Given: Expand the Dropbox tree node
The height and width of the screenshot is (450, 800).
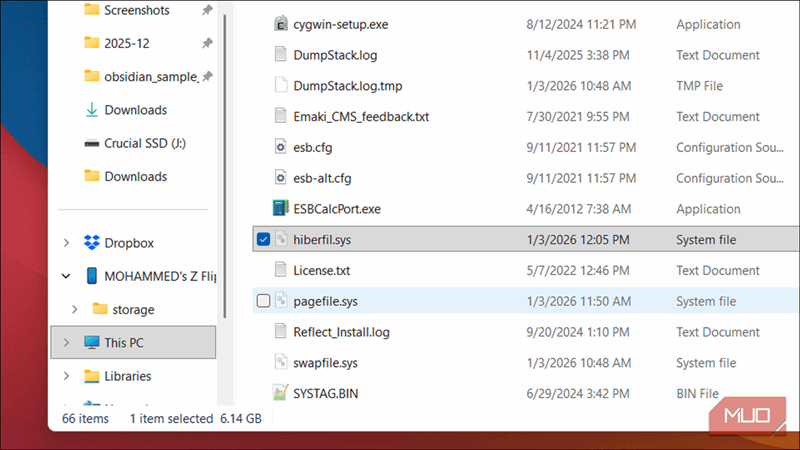Looking at the screenshot, I should 67,243.
